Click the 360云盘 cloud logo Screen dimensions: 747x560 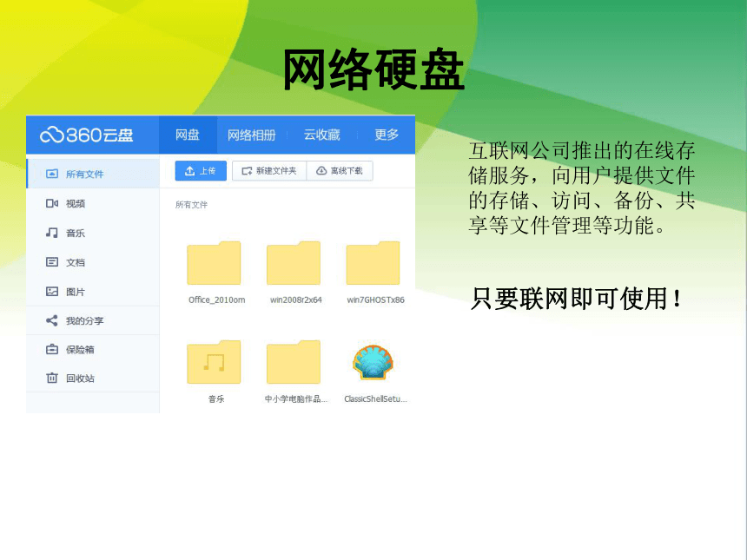[86, 135]
